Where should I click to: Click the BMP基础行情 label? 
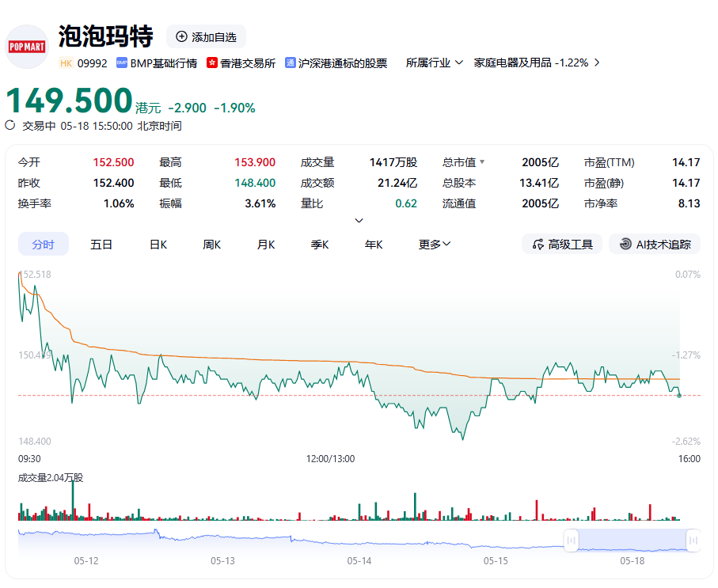[x=164, y=63]
